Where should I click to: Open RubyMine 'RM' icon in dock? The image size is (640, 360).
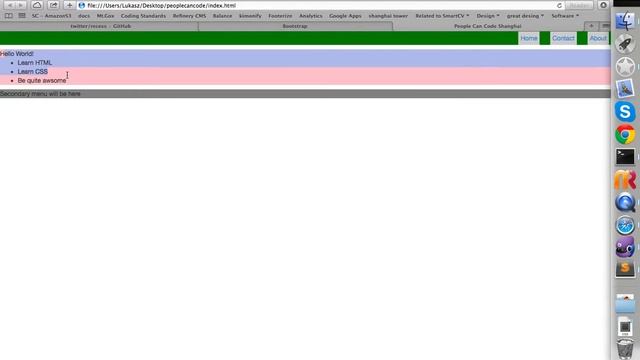pyautogui.click(x=625, y=180)
